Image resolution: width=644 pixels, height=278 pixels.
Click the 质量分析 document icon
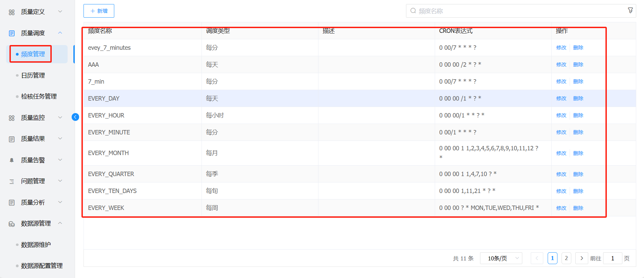[12, 202]
